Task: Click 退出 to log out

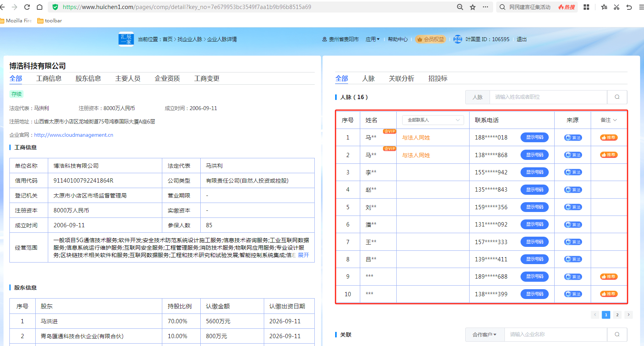Action: click(522, 39)
